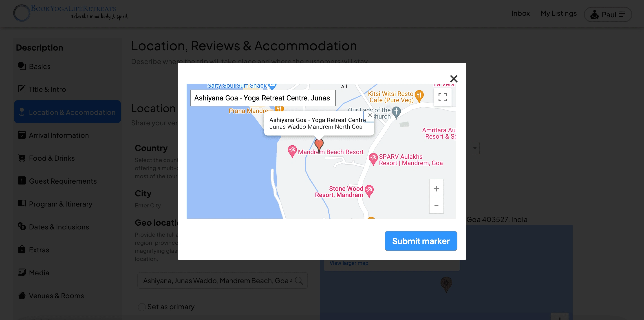
Task: Zoom out on the dialog map
Action: (436, 205)
